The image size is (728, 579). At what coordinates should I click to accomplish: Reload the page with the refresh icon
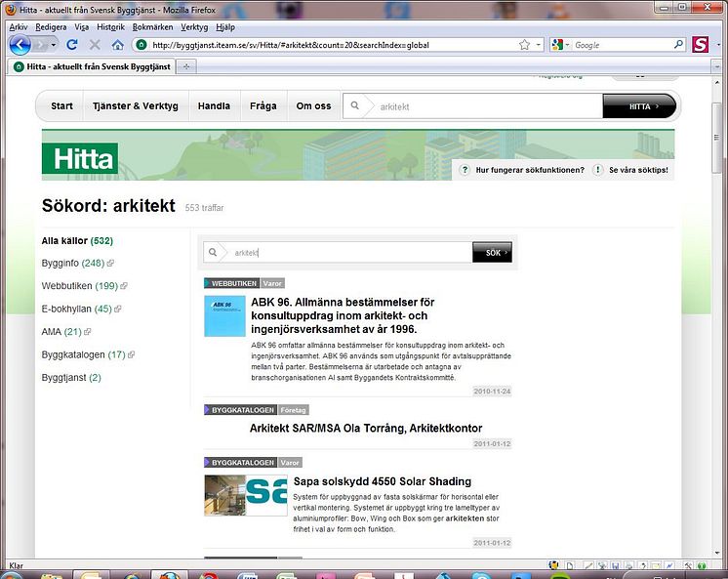tap(72, 45)
